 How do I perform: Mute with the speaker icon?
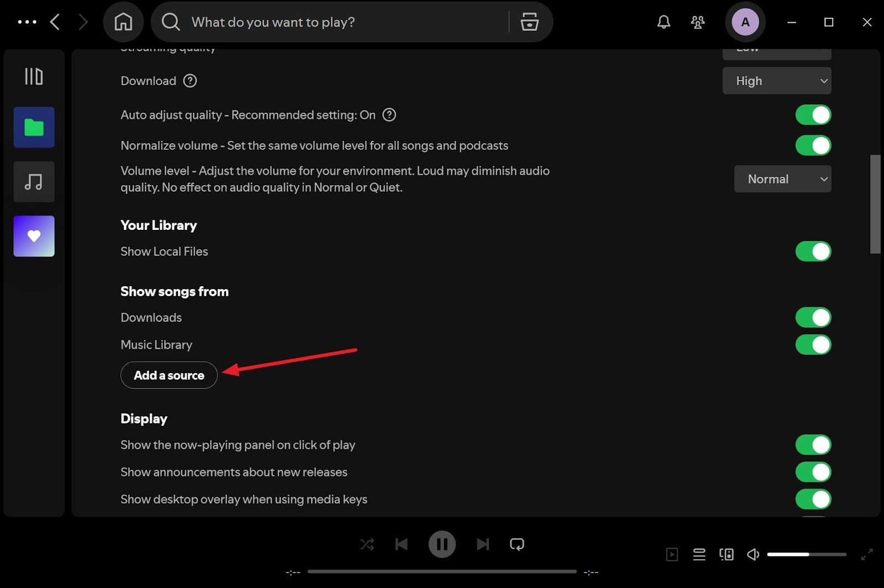point(753,554)
